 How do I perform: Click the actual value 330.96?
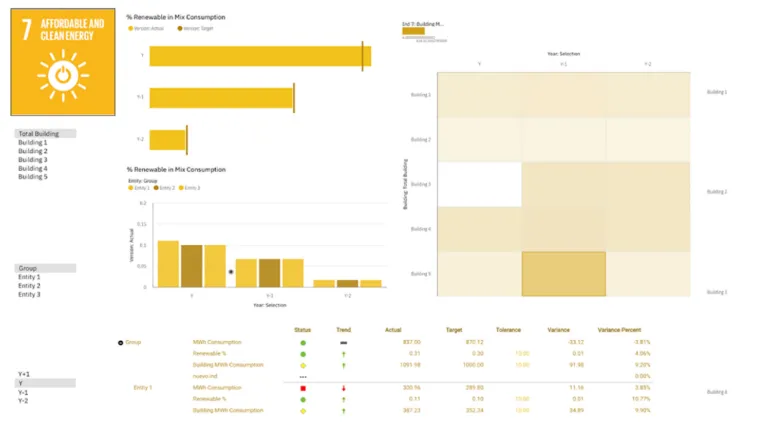[412, 388]
